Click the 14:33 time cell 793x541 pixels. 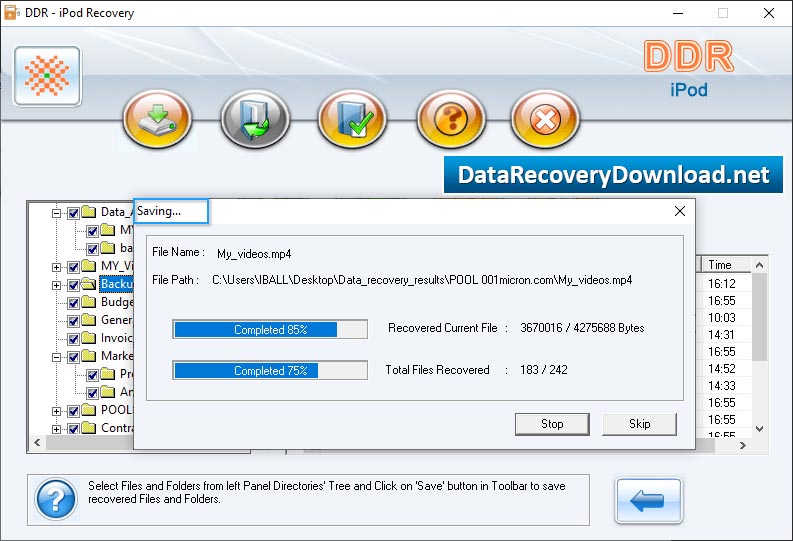pos(722,386)
